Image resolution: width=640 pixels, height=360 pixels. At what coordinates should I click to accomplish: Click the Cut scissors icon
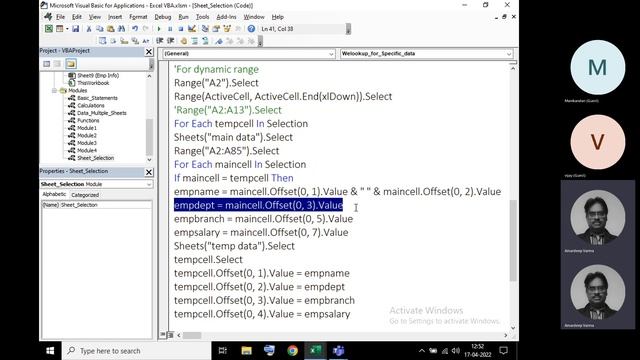coord(89,29)
